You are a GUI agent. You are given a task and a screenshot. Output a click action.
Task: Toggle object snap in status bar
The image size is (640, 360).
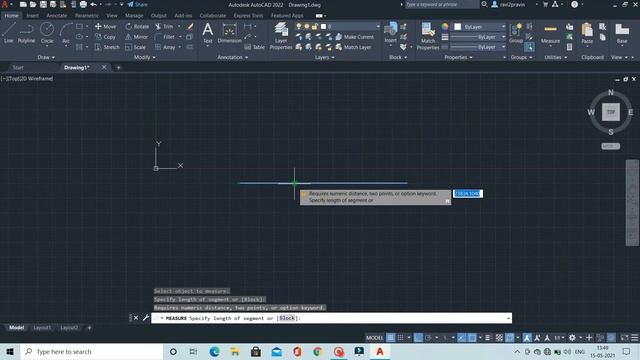[x=472, y=338]
